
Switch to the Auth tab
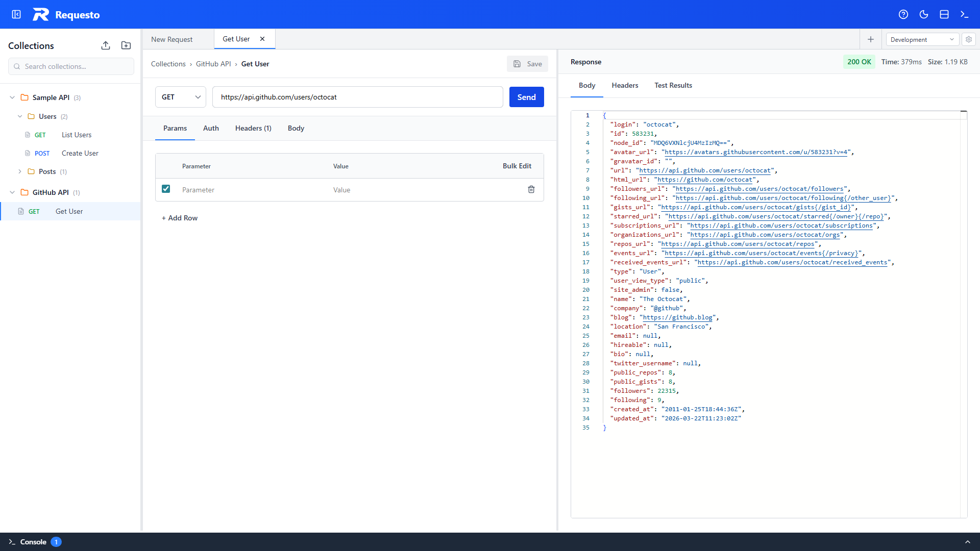pos(211,128)
